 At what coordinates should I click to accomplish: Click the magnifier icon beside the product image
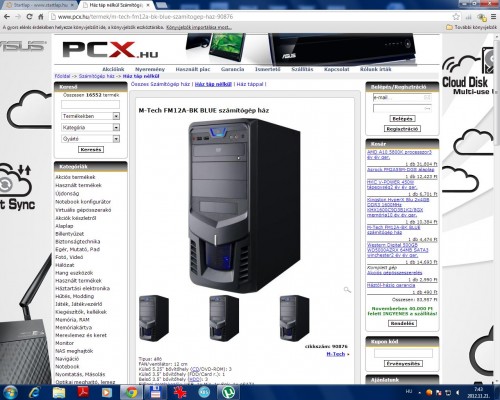pyautogui.click(x=347, y=290)
